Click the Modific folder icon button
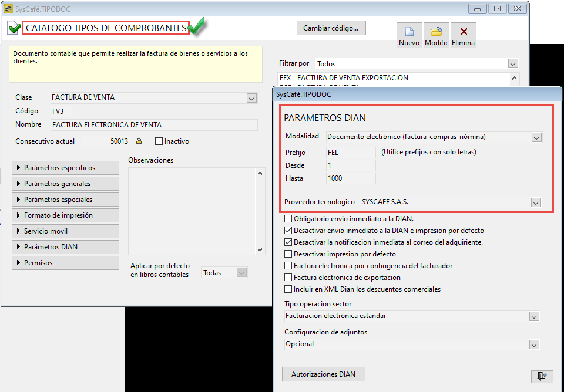The height and width of the screenshot is (392, 564). 437,35
